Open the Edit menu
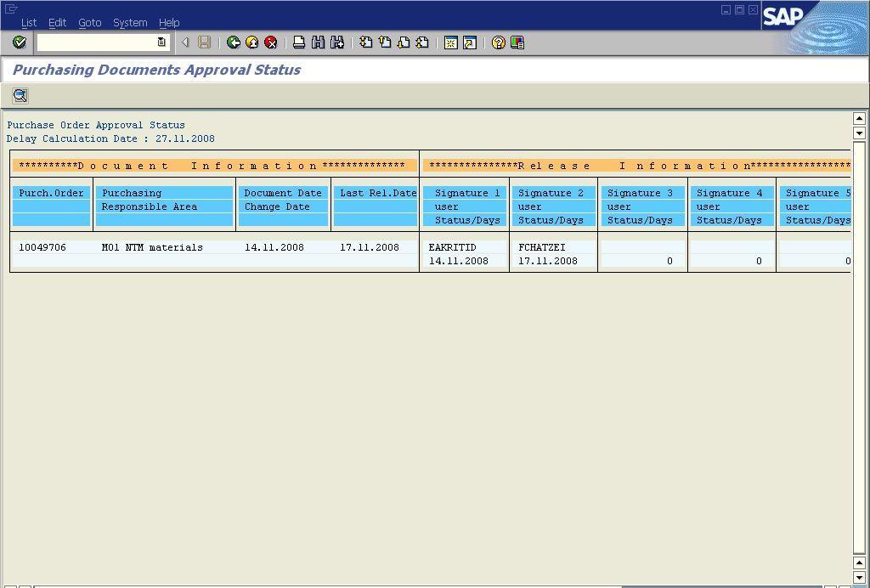 pyautogui.click(x=57, y=23)
